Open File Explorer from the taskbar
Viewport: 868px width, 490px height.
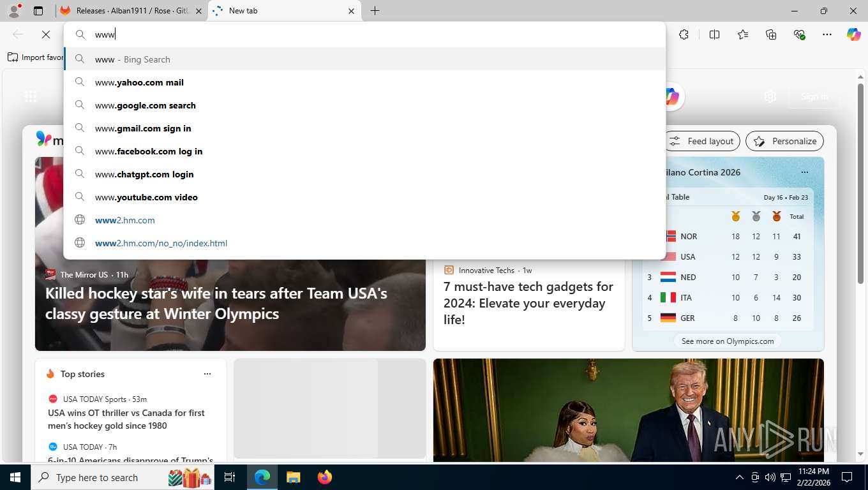[x=293, y=477]
